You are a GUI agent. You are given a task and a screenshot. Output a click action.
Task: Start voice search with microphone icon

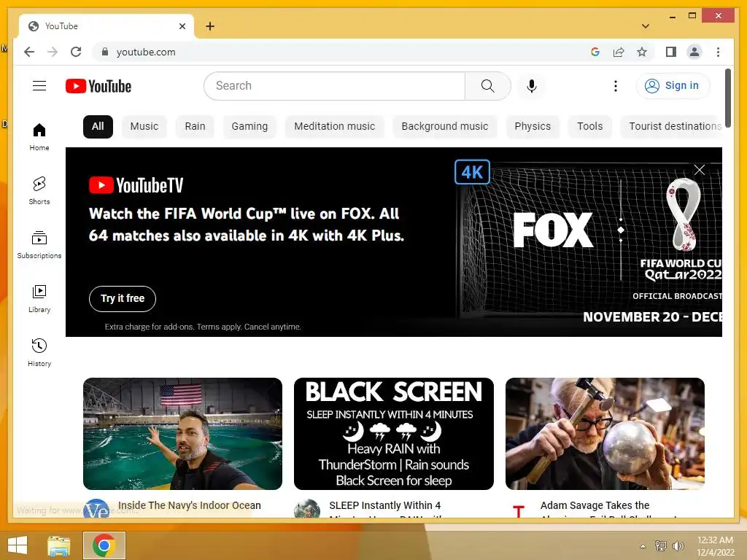click(x=532, y=86)
